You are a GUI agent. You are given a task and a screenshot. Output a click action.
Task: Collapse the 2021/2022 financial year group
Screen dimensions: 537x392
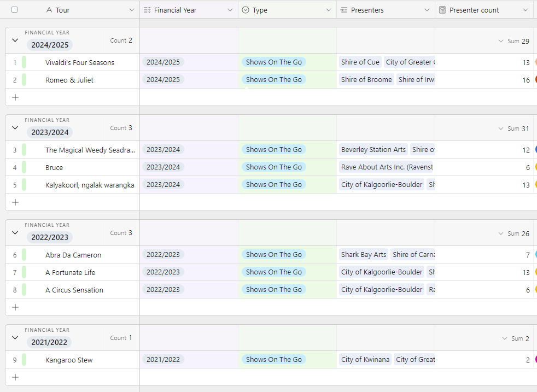pyautogui.click(x=15, y=337)
